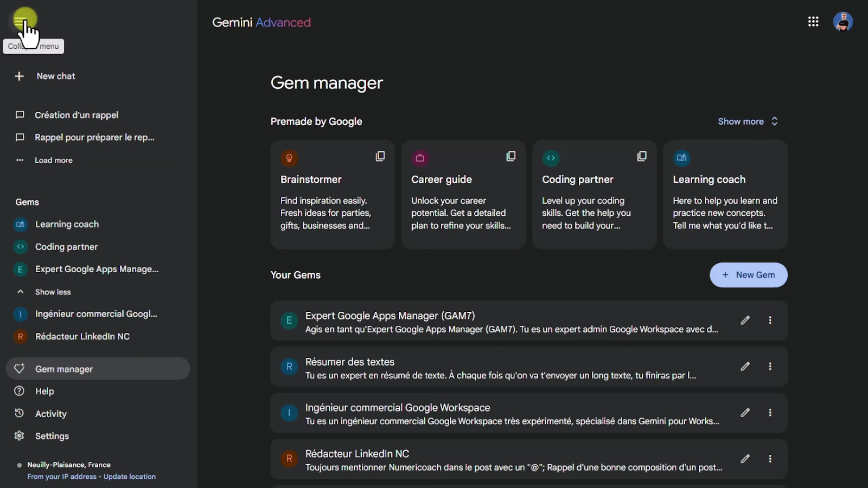This screenshot has height=488, width=868.
Task: Open Ingénieur commercial Google gem in the sidebar
Action: [96, 314]
